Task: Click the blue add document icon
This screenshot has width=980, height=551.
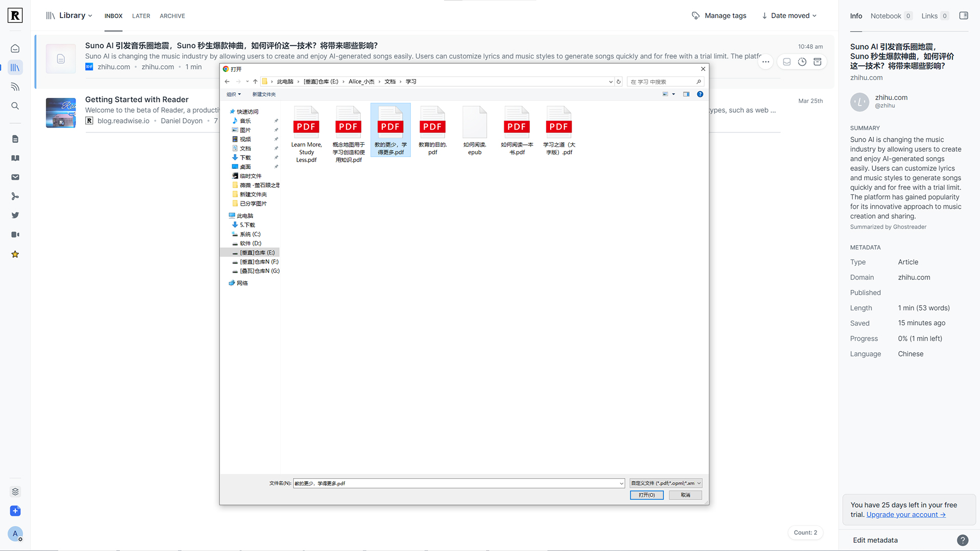Action: [x=15, y=511]
